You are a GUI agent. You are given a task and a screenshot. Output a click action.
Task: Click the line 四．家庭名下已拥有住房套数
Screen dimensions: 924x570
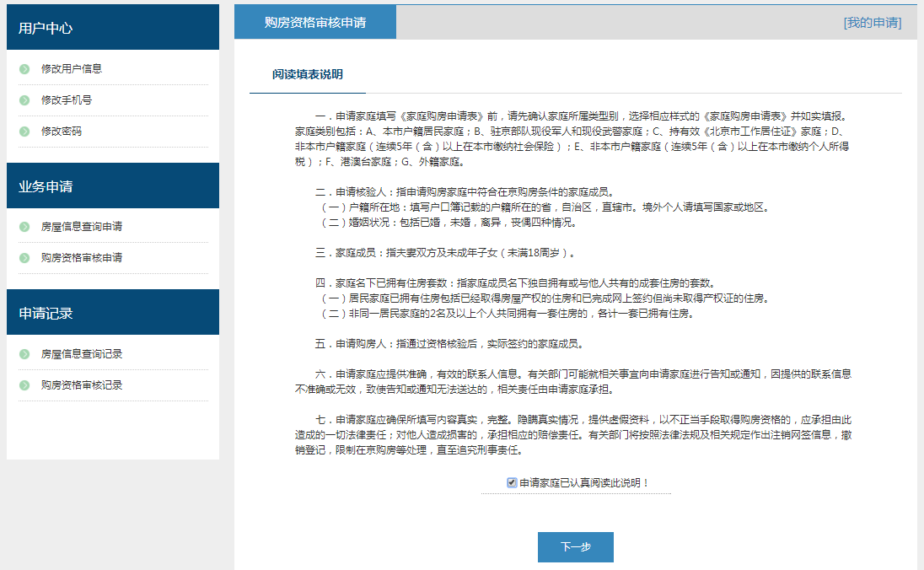[x=516, y=283]
